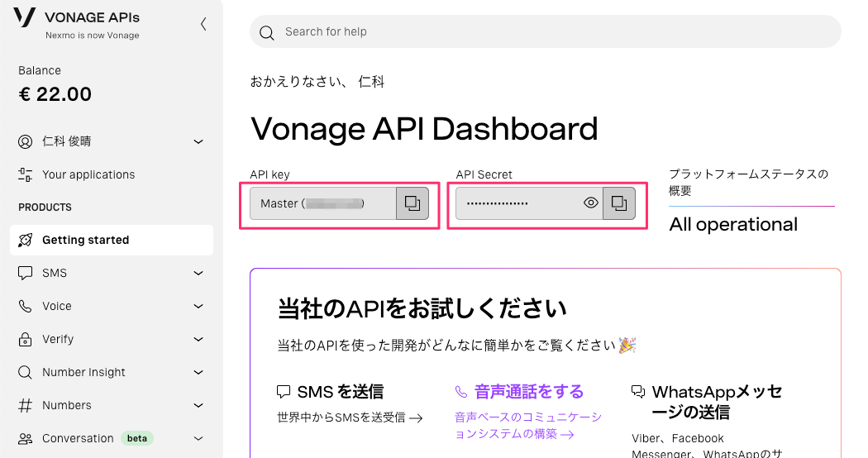868x458 pixels.
Task: Click the Voice phone icon in the sidebar
Action: (x=25, y=306)
